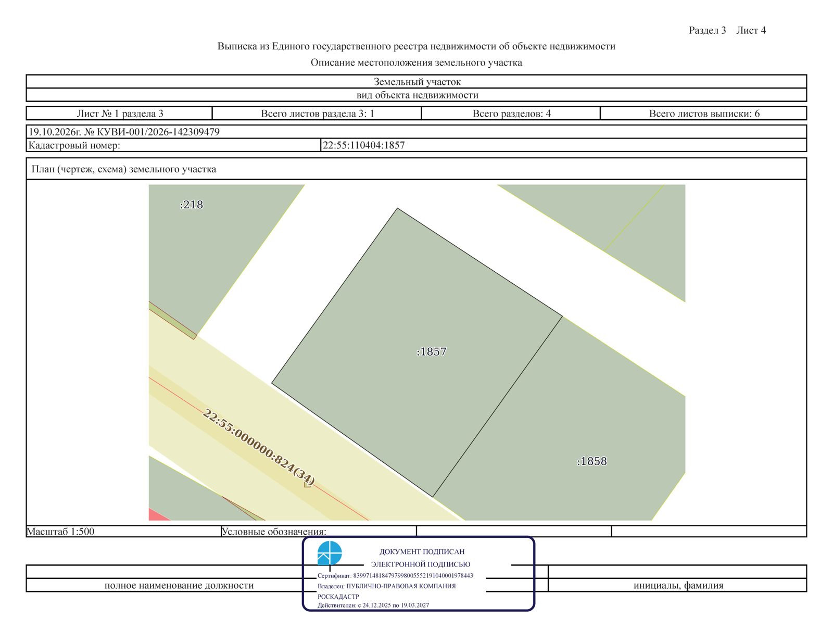Click parcel label :218 on the plan
The height and width of the screenshot is (644, 833).
click(x=192, y=205)
